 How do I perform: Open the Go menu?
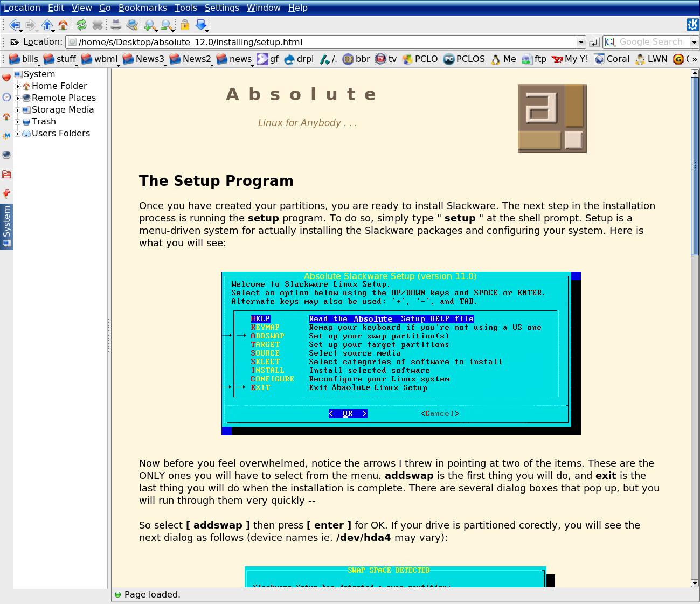105,8
